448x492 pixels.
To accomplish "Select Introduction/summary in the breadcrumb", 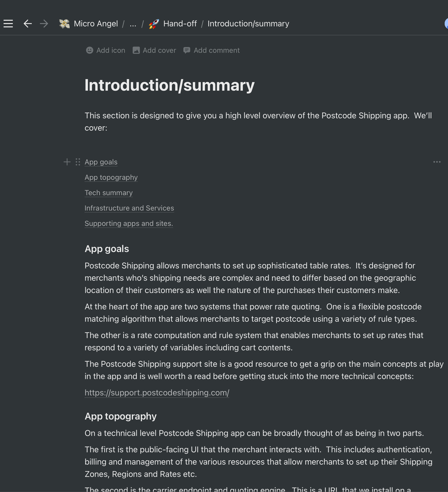I will click(248, 24).
